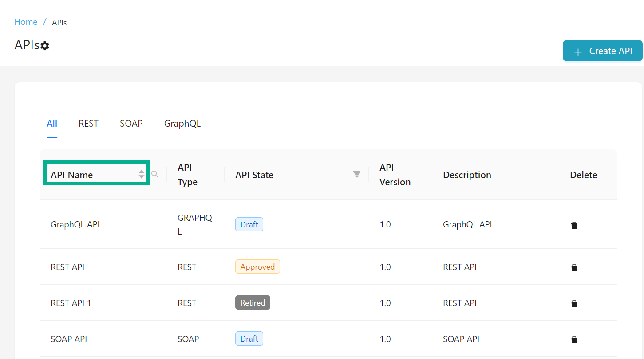Viewport: 644px width, 359px height.
Task: Go to Home via breadcrumb link
Action: point(26,22)
